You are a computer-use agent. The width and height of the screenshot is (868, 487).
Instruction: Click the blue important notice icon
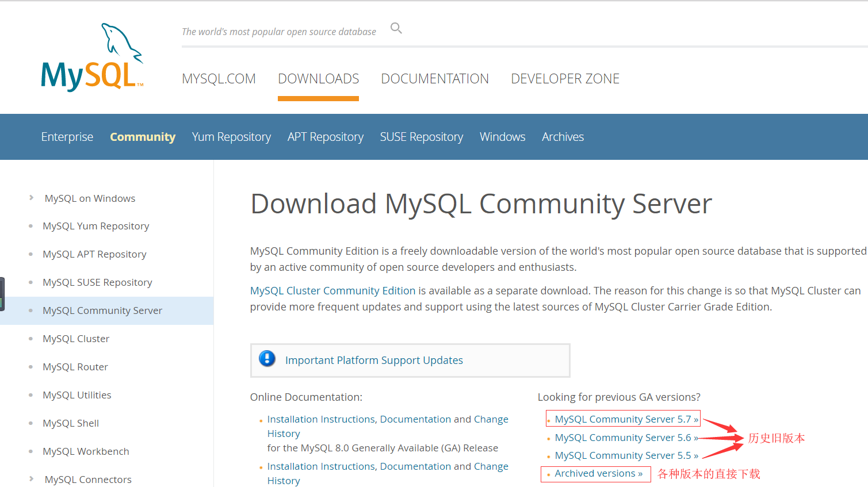click(267, 359)
